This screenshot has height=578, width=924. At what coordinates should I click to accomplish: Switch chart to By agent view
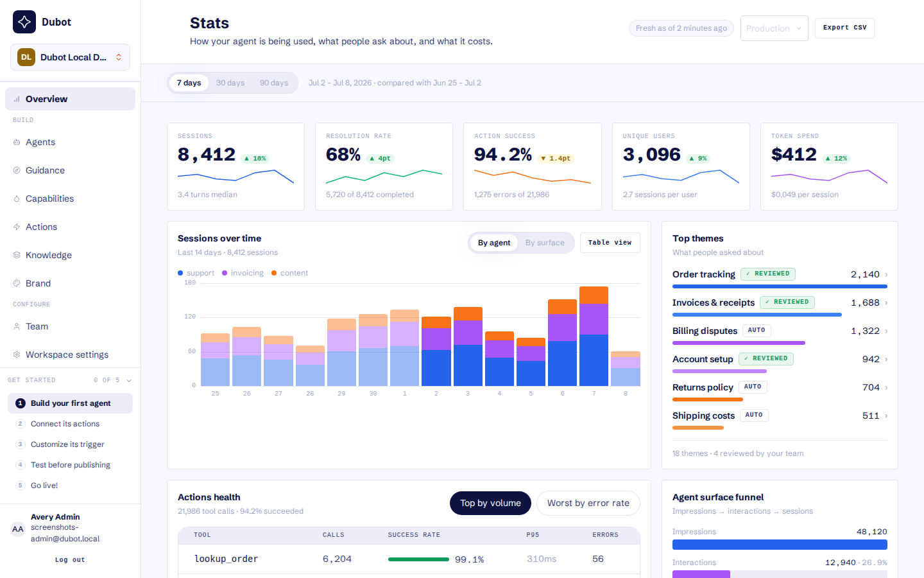(x=494, y=243)
